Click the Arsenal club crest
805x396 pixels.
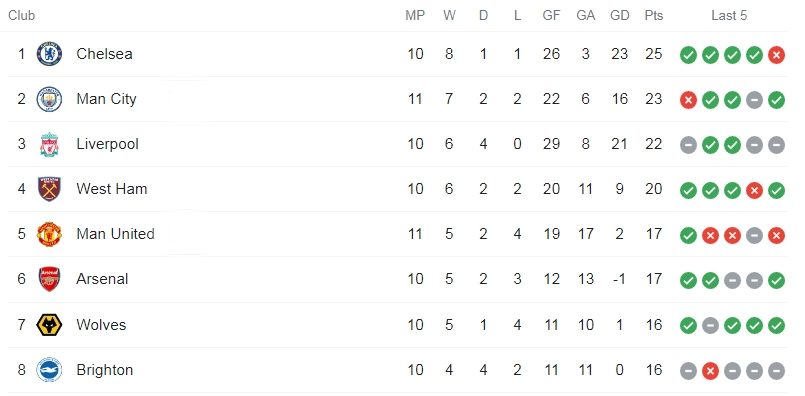coord(49,279)
